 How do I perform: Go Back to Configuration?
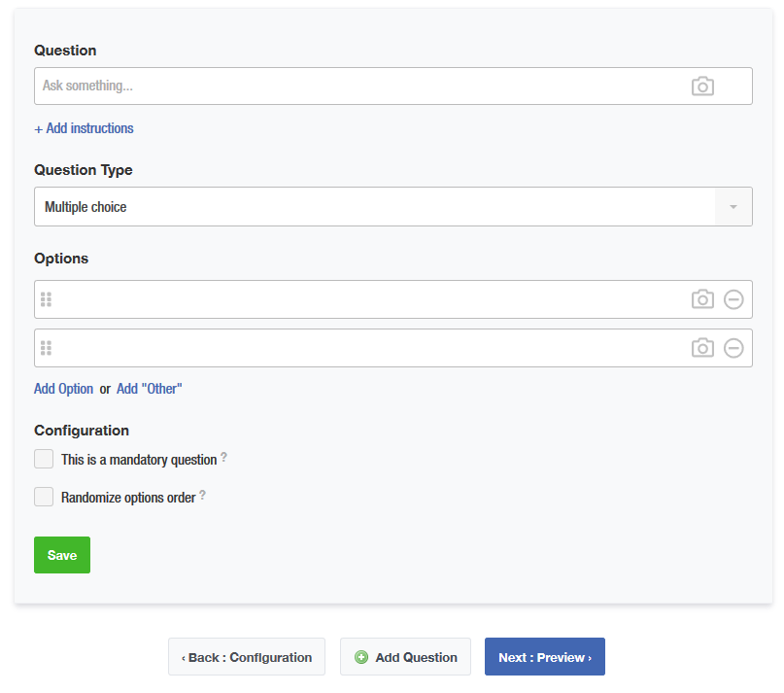tap(247, 657)
